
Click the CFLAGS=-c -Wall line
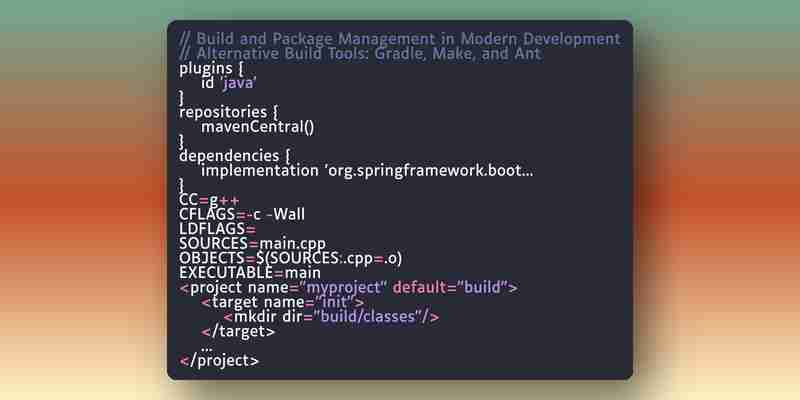242,214
